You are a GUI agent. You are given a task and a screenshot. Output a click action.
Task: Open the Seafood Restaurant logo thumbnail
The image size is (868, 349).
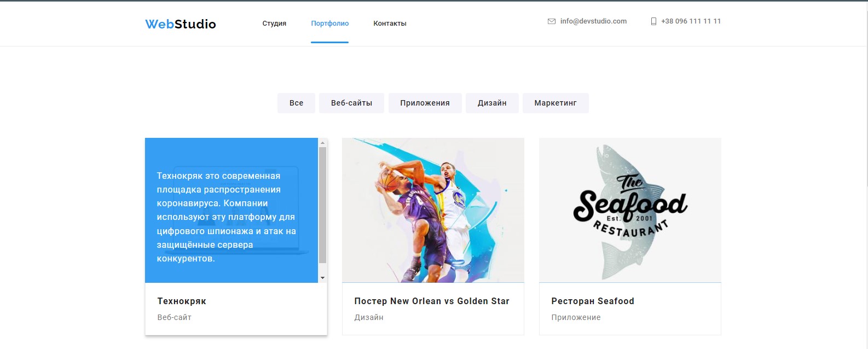(630, 210)
